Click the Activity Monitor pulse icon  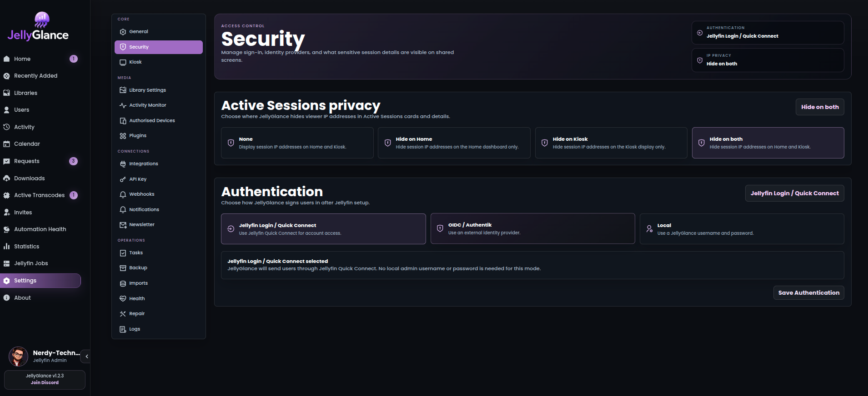(123, 105)
